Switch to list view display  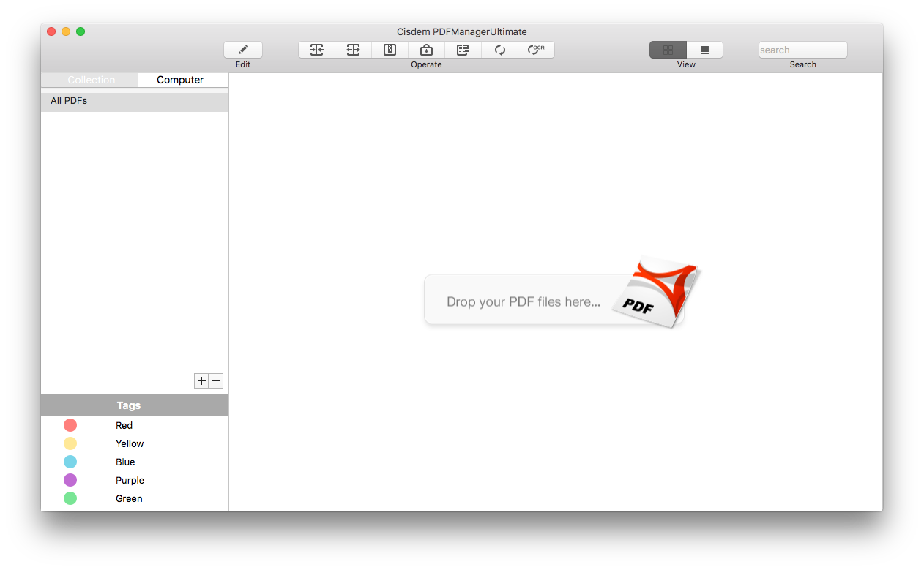point(704,49)
